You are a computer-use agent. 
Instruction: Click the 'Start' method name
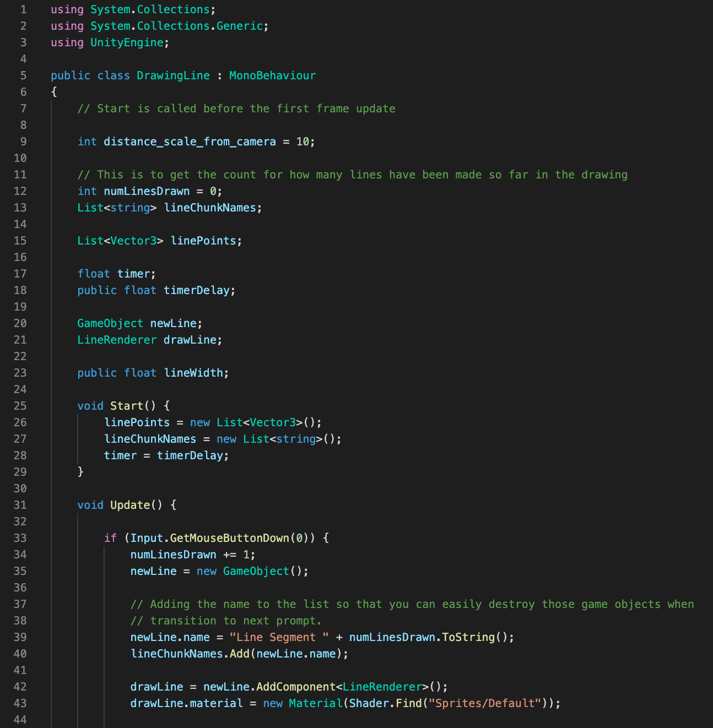127,406
